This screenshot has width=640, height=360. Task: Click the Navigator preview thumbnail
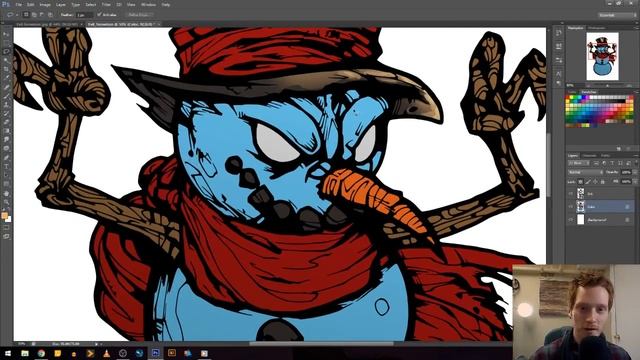[x=602, y=56]
